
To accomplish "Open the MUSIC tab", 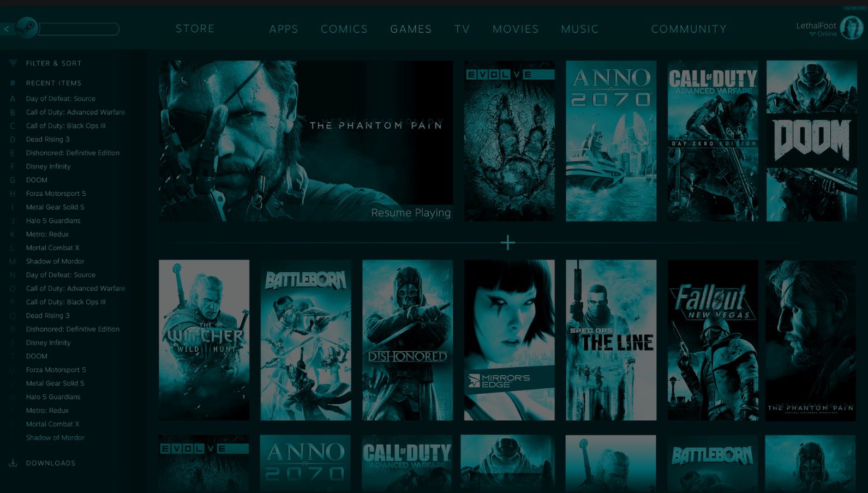I will coord(580,29).
